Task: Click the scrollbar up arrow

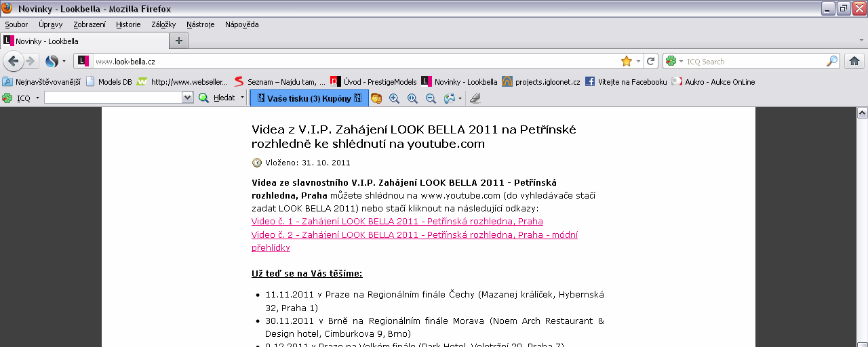Action: click(862, 113)
